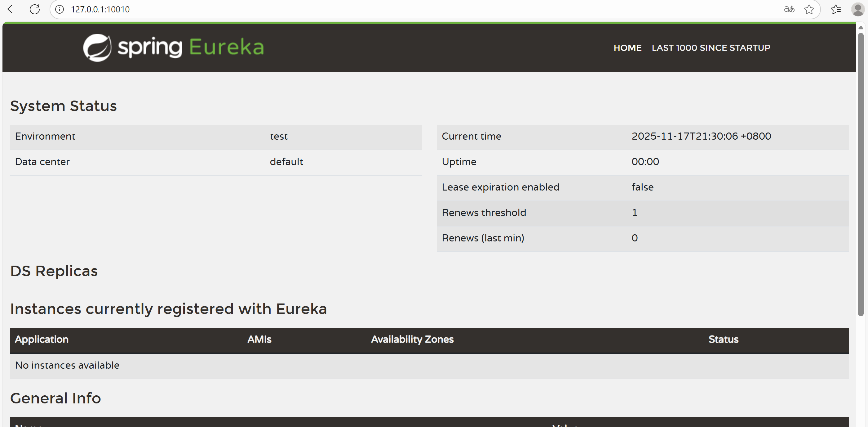868x427 pixels.
Task: Bookmark page with star icon
Action: (809, 9)
